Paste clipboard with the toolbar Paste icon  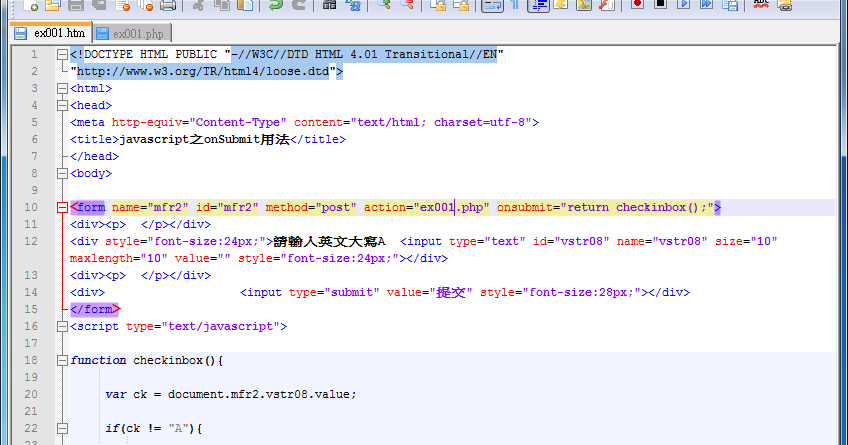coord(245,5)
